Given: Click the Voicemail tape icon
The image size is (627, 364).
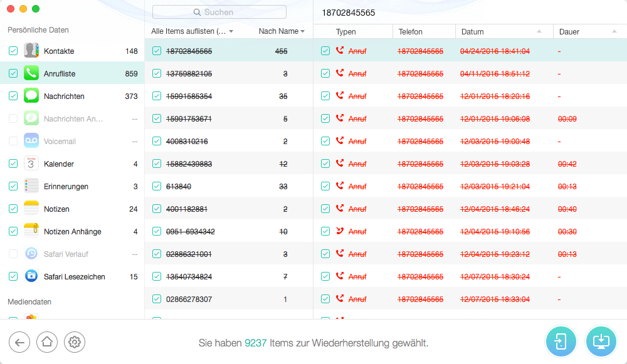Looking at the screenshot, I should click(x=31, y=141).
